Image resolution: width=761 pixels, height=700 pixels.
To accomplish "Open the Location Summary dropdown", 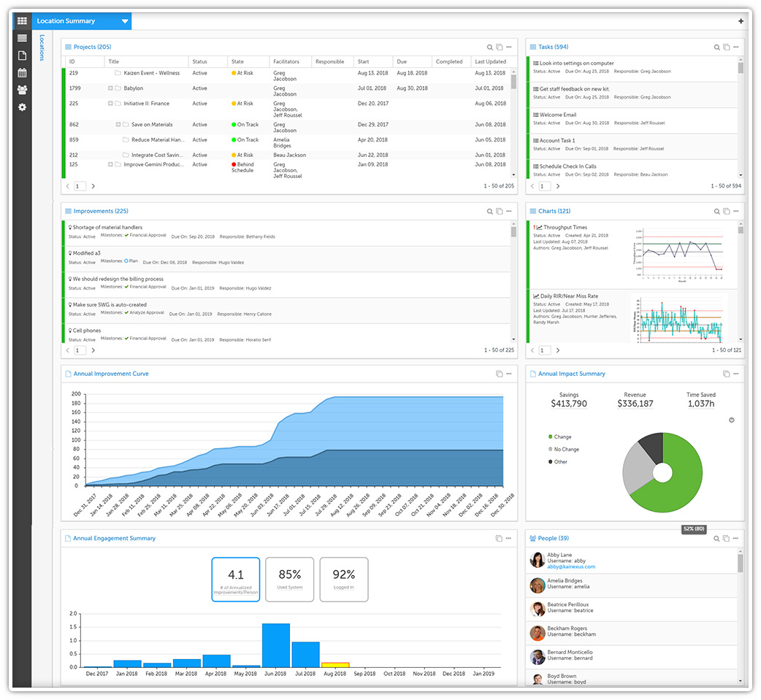I will pos(125,21).
